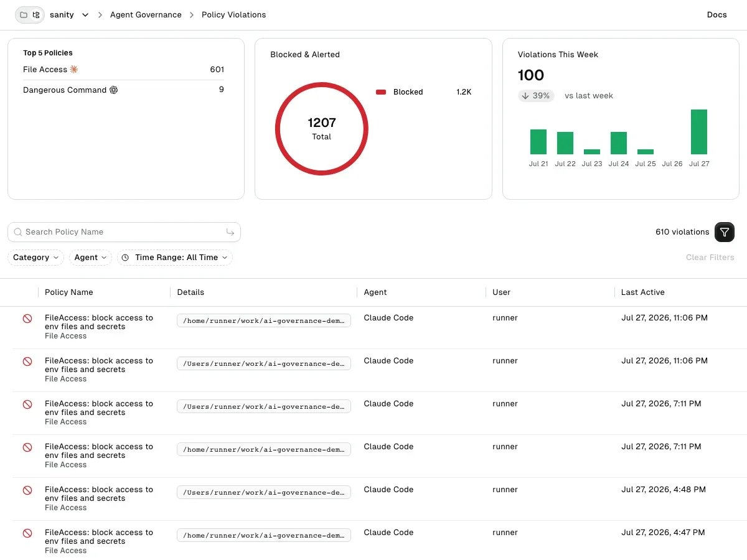Sort by the Last Active column header
The image size is (747, 560).
[643, 292]
